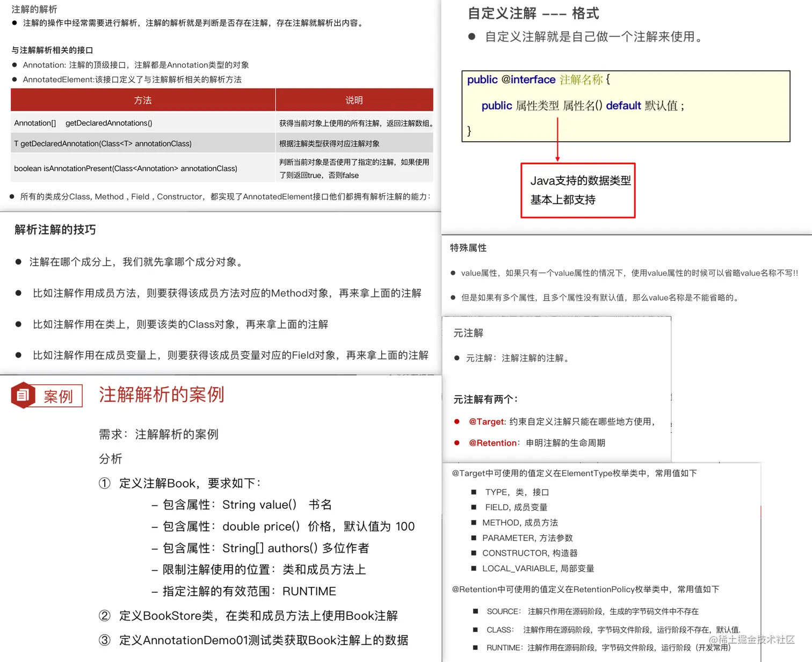Click the 说明 table header

pyautogui.click(x=354, y=100)
